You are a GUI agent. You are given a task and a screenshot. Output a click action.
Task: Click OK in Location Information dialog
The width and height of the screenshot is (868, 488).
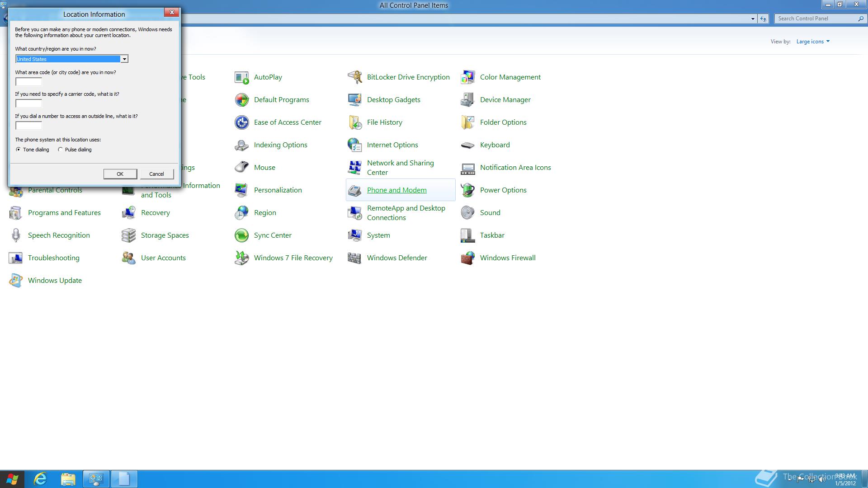tap(120, 174)
